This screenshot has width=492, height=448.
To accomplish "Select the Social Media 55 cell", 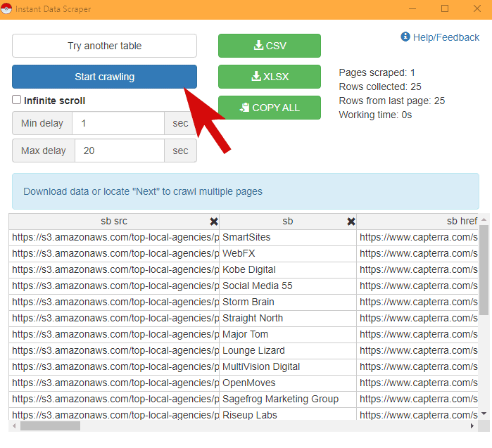I will [288, 286].
